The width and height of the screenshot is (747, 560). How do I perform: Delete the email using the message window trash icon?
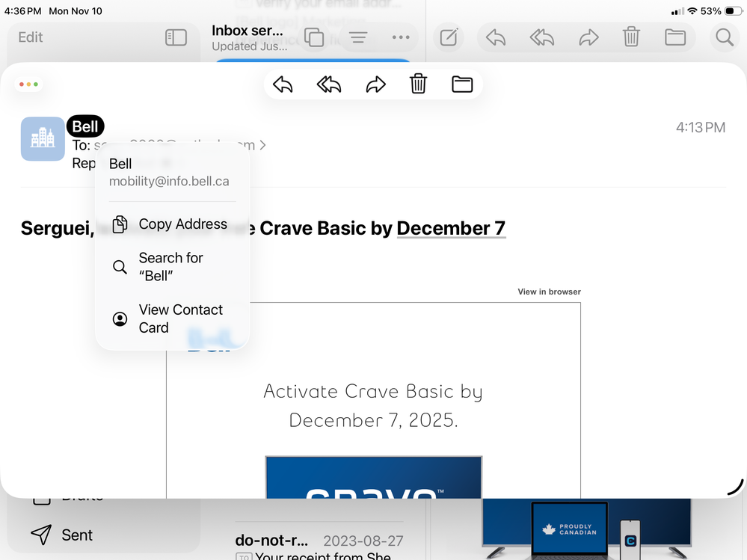[x=418, y=84]
